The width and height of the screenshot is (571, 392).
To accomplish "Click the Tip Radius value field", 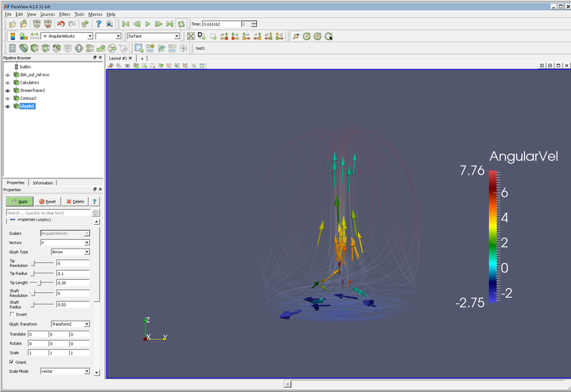I will coord(73,273).
